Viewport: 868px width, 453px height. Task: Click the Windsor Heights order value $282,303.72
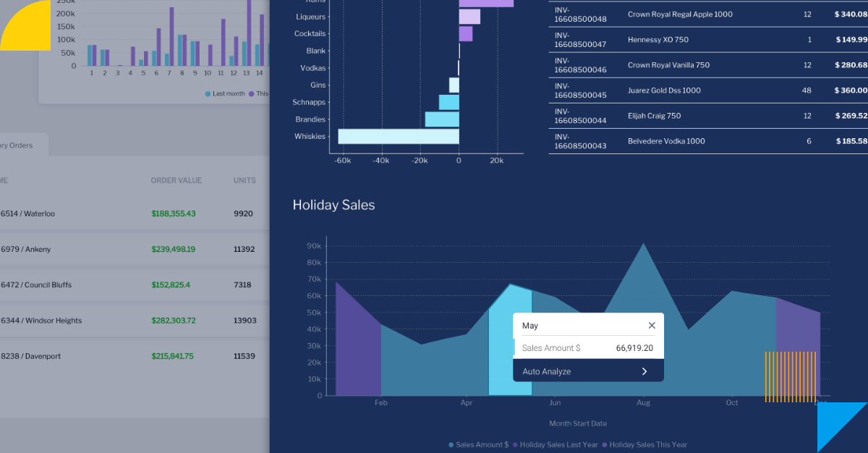pos(174,321)
